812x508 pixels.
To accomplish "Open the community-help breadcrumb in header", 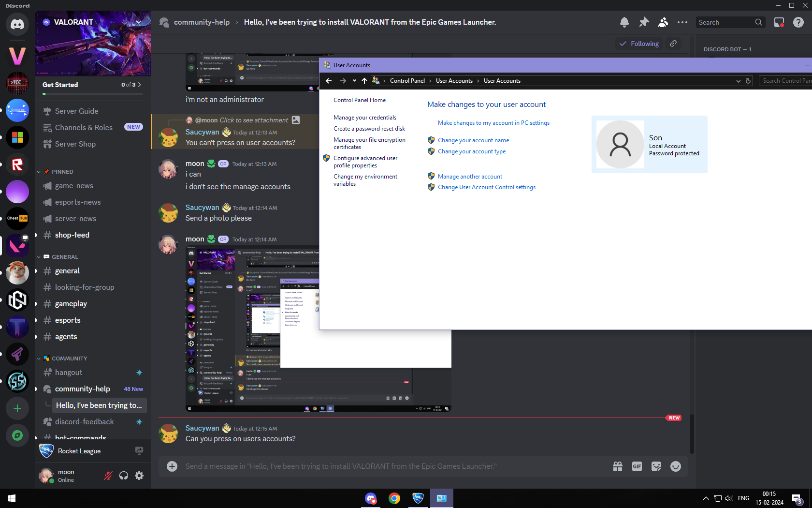I will [202, 22].
